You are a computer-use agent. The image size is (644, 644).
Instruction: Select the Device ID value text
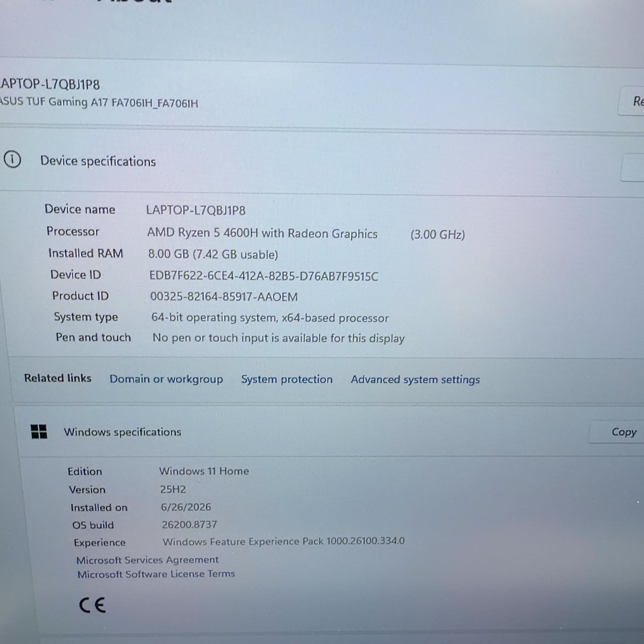coord(264,276)
